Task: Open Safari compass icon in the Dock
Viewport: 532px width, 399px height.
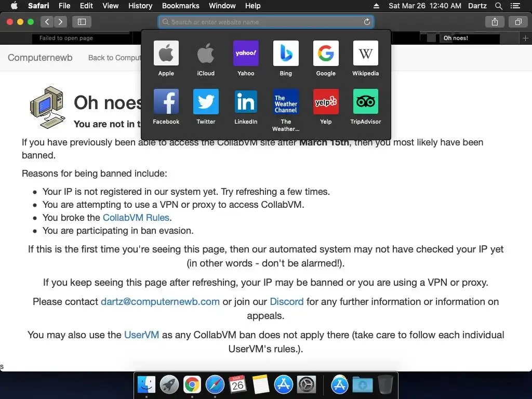Action: (x=215, y=385)
